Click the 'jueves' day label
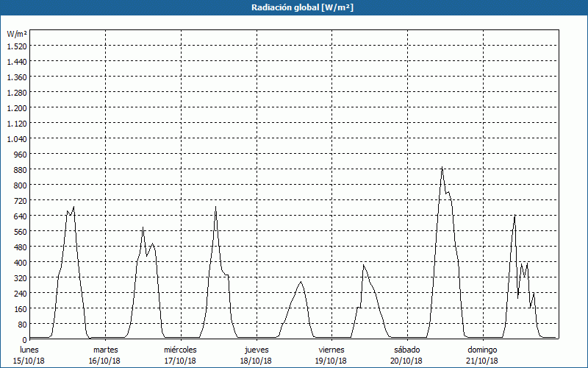Image resolution: width=588 pixels, height=368 pixels. (257, 350)
